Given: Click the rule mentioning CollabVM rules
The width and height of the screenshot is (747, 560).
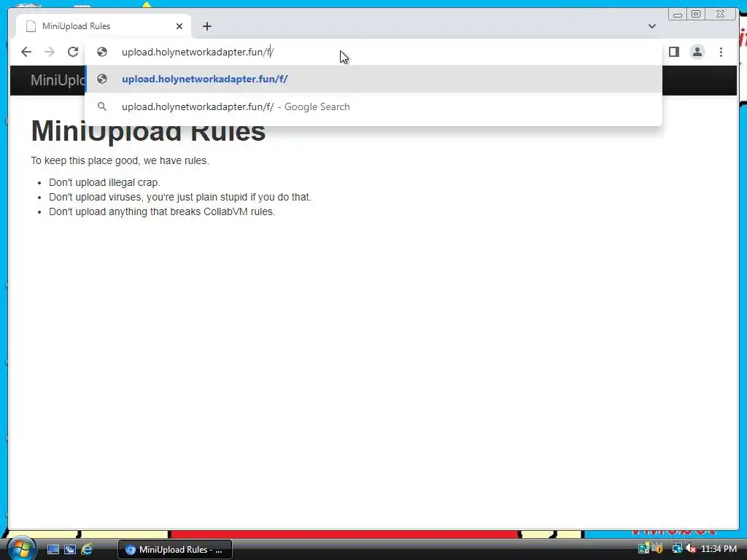Looking at the screenshot, I should (x=162, y=211).
